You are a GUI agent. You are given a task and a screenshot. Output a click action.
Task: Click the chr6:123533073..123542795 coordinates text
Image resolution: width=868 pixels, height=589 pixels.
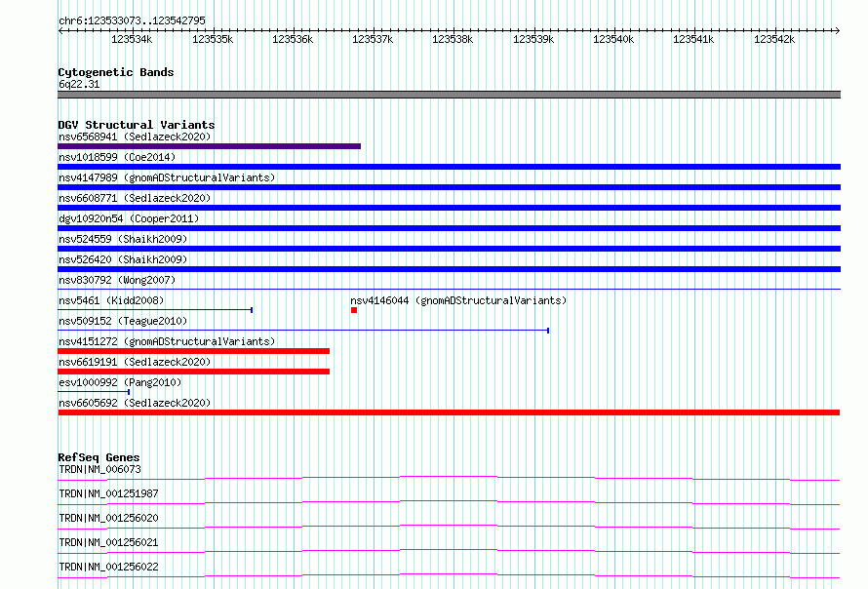coord(132,20)
